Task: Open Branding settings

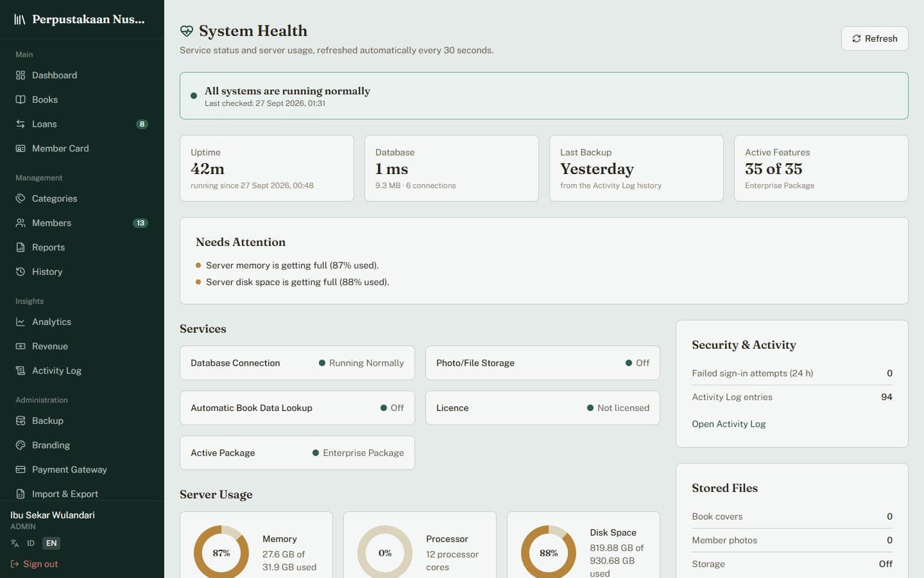Action: pyautogui.click(x=82, y=445)
